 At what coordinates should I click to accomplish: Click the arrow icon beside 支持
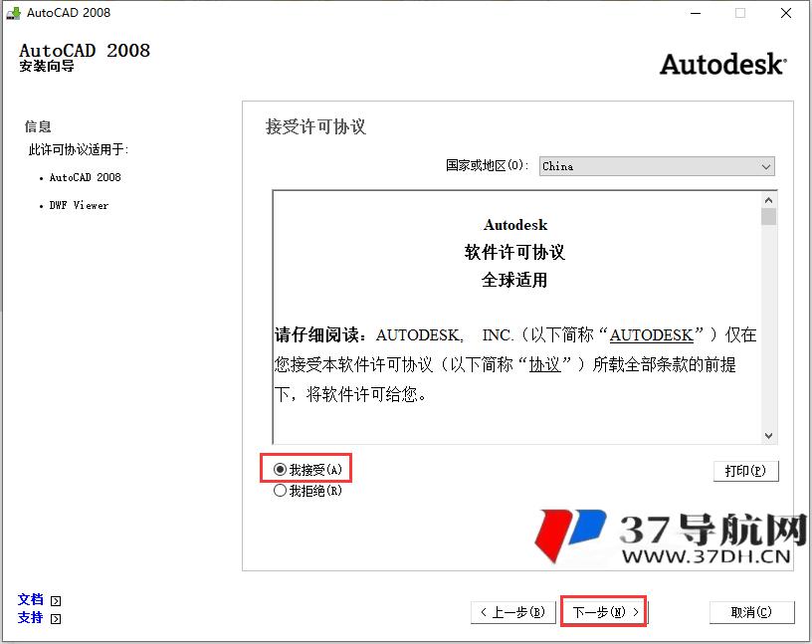56,619
